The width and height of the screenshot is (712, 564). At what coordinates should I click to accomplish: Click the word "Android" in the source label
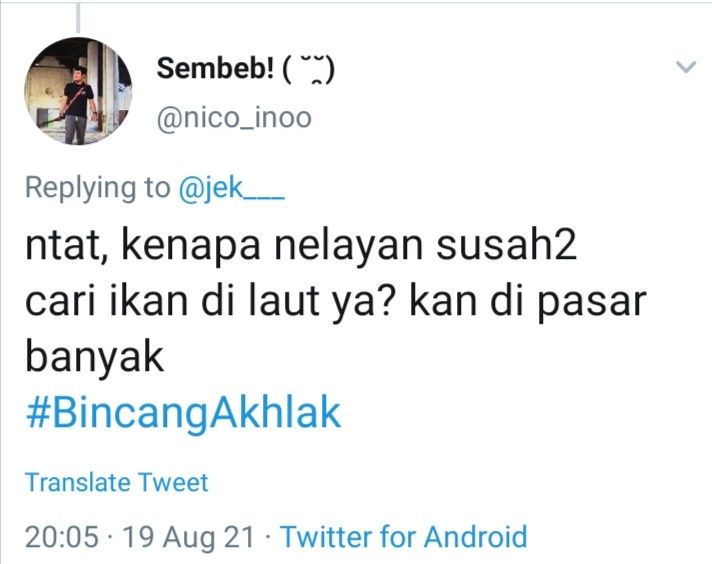pos(473,537)
